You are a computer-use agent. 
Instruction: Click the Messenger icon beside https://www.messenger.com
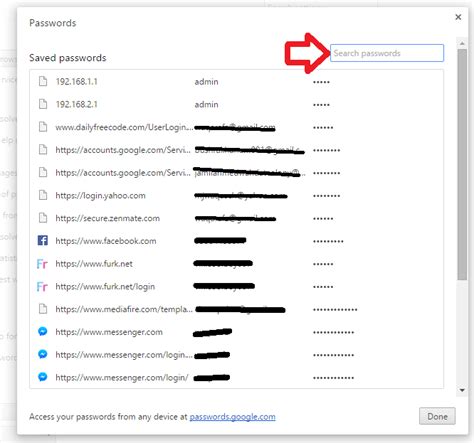tap(43, 331)
